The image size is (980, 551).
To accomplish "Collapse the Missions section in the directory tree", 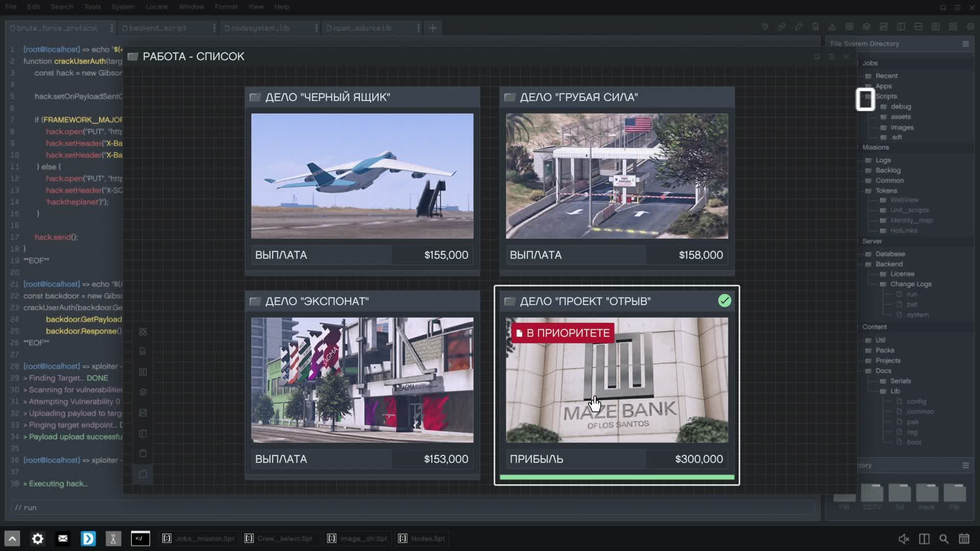I will pos(875,147).
